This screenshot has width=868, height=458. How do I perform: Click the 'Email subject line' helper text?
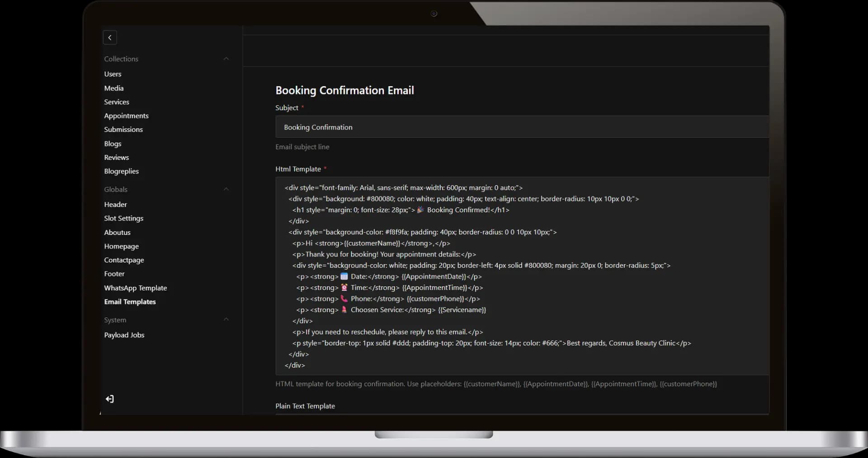302,147
